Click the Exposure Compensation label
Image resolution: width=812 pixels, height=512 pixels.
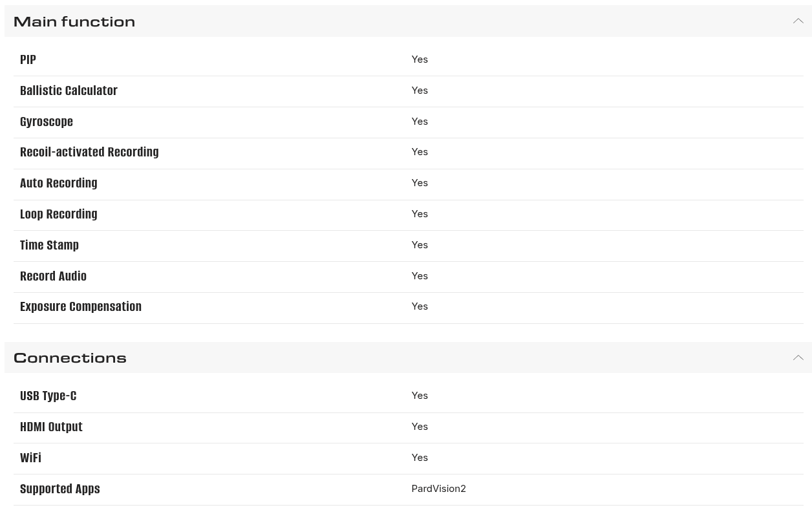tap(81, 306)
